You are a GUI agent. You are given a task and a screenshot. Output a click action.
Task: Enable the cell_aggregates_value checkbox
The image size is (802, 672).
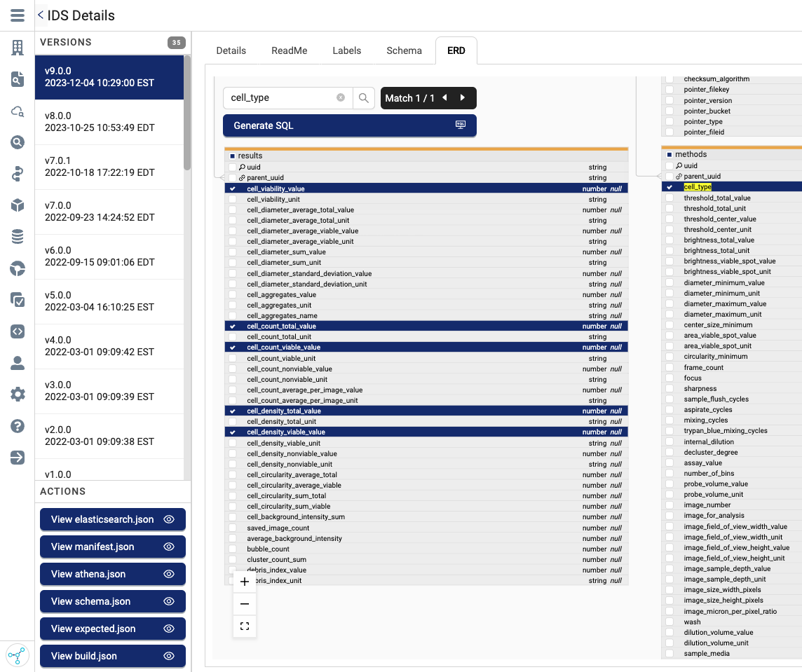[232, 294]
